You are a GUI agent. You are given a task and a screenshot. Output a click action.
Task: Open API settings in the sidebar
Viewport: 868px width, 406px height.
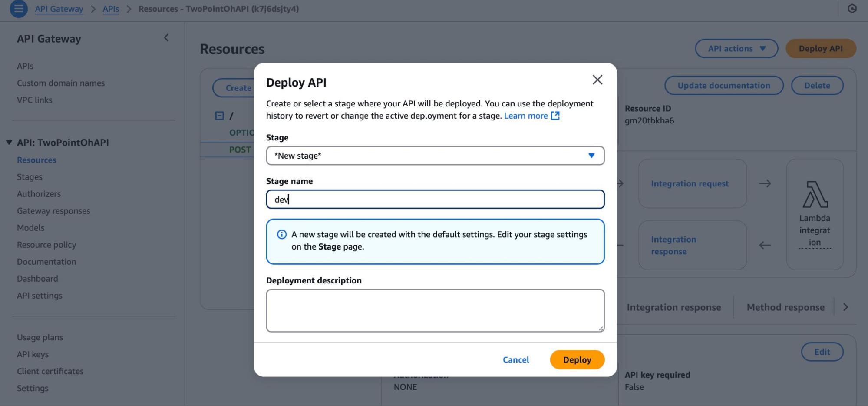pyautogui.click(x=40, y=296)
